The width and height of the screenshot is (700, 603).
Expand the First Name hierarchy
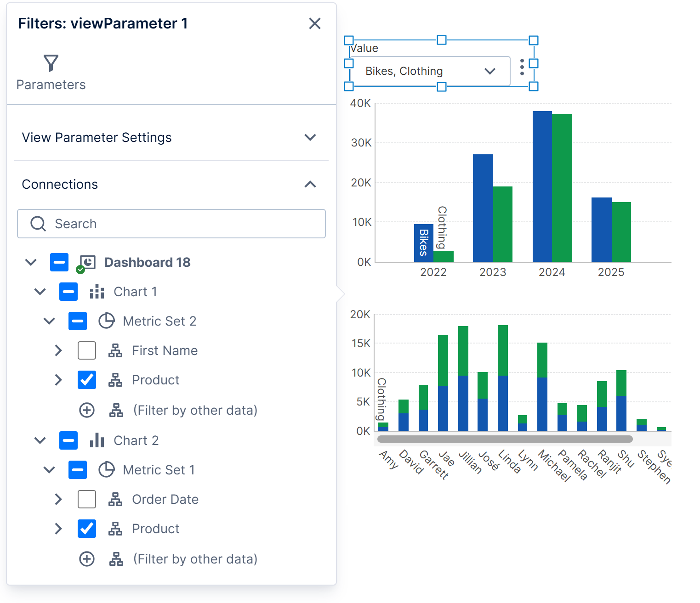pos(58,350)
